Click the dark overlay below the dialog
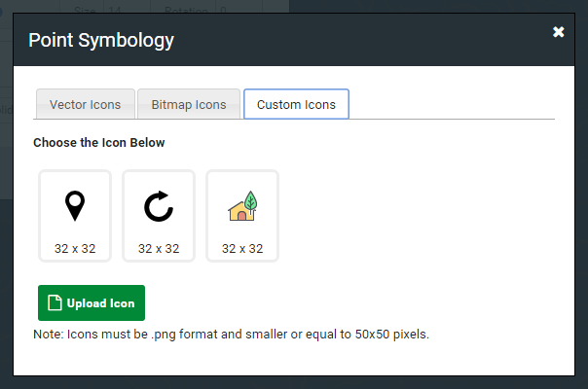Screen dimensions: 588x389 click(294, 382)
